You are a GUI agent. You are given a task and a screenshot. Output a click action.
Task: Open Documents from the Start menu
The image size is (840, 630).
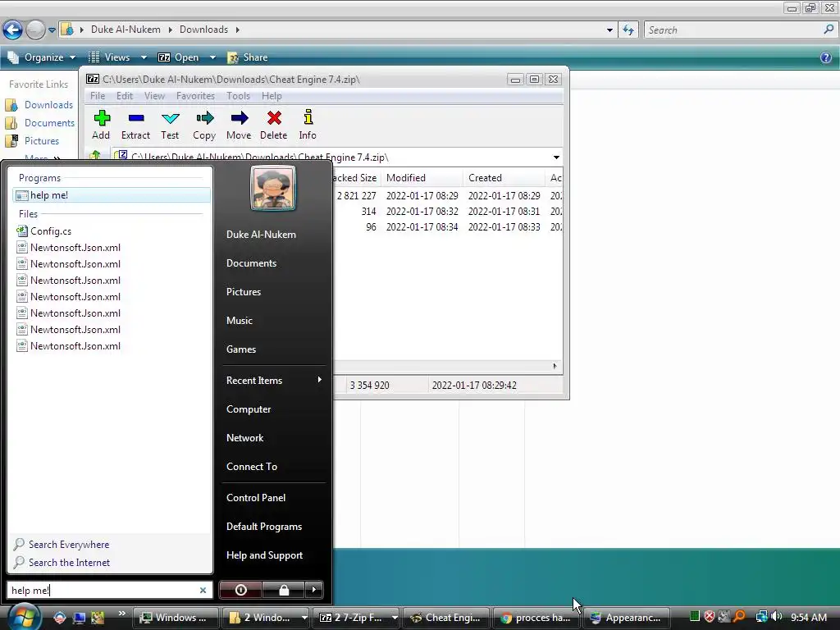[251, 263]
